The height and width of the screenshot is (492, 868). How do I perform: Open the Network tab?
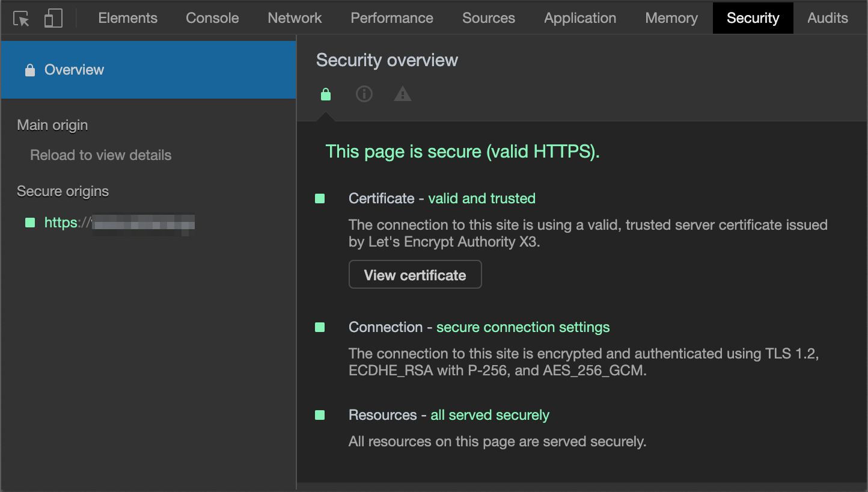pyautogui.click(x=295, y=18)
